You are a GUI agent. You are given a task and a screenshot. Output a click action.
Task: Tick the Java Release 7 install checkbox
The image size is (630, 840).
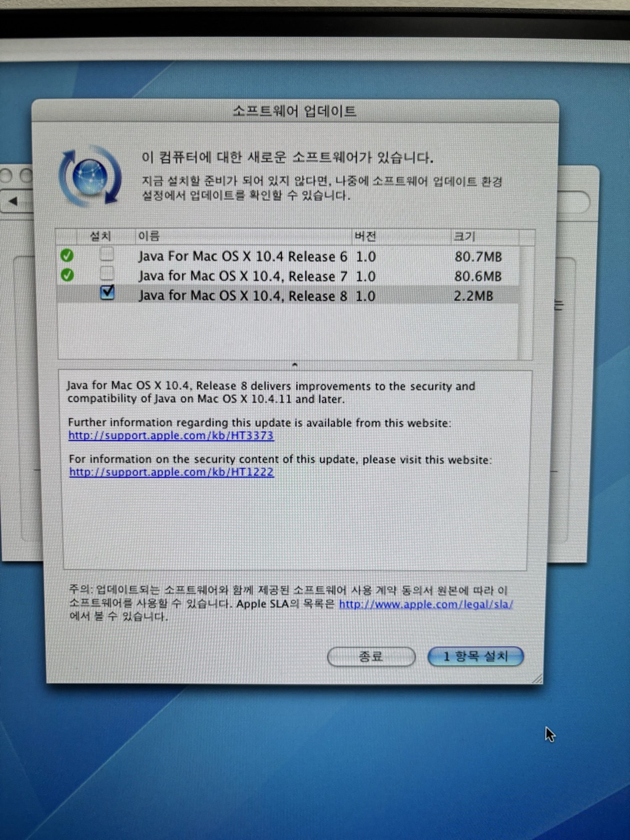tap(107, 274)
